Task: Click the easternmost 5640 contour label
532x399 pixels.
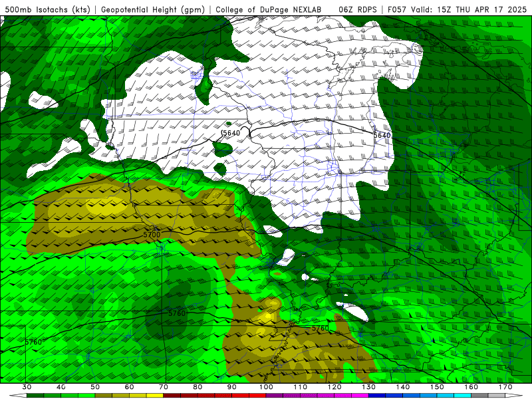Action: [382, 136]
